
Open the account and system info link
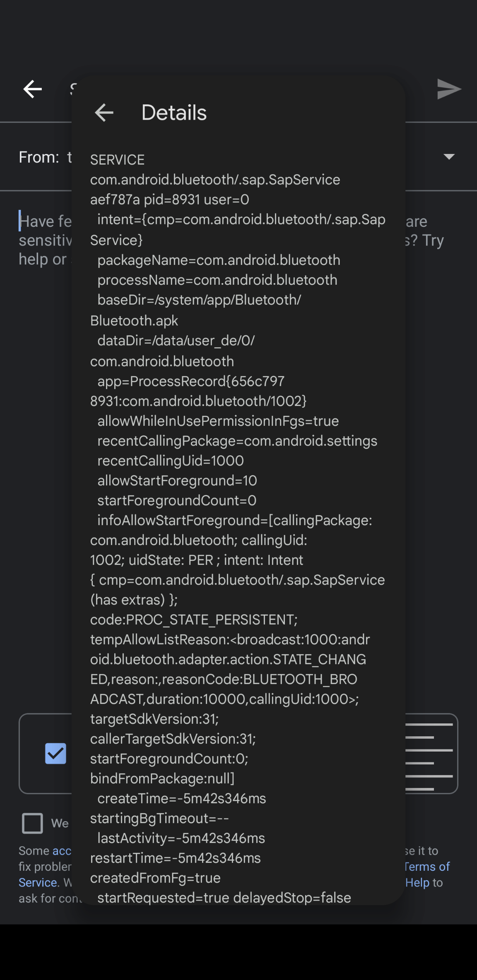point(63,850)
